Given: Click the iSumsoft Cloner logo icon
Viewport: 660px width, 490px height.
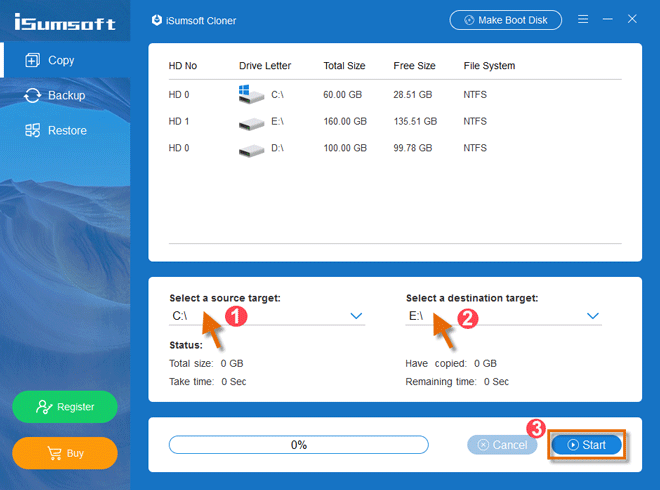Looking at the screenshot, I should coord(157,20).
